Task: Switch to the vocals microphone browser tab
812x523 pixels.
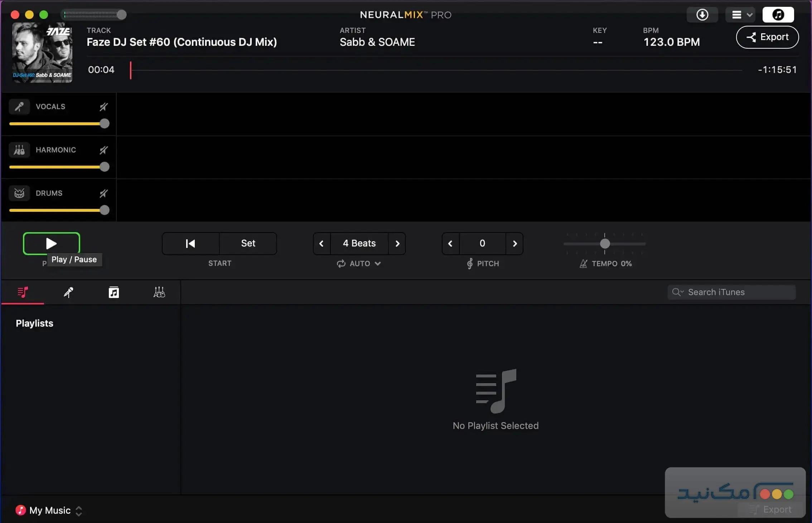Action: pyautogui.click(x=68, y=292)
